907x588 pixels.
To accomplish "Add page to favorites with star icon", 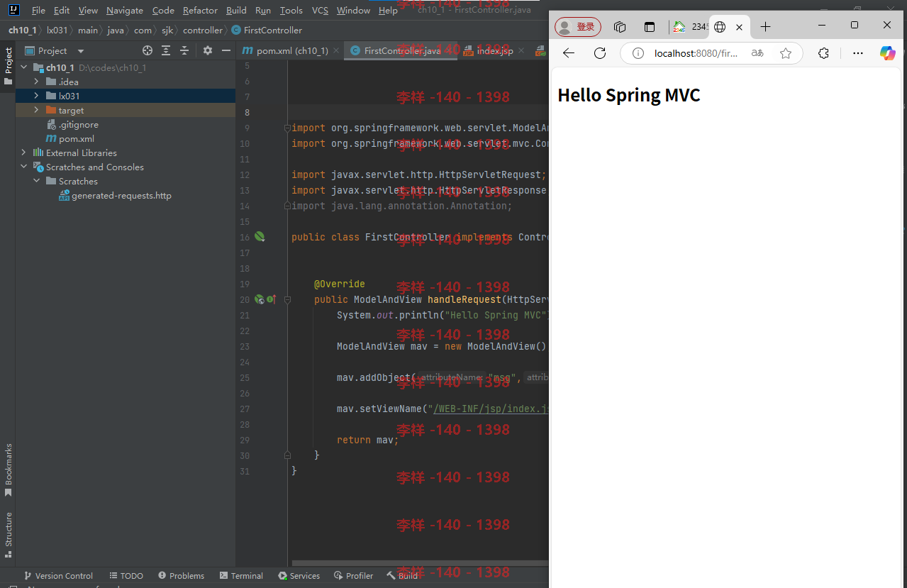I will pyautogui.click(x=786, y=53).
